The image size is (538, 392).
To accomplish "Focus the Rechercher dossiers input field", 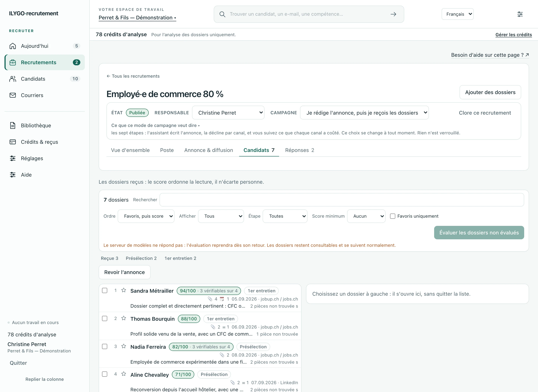I will click(x=342, y=200).
